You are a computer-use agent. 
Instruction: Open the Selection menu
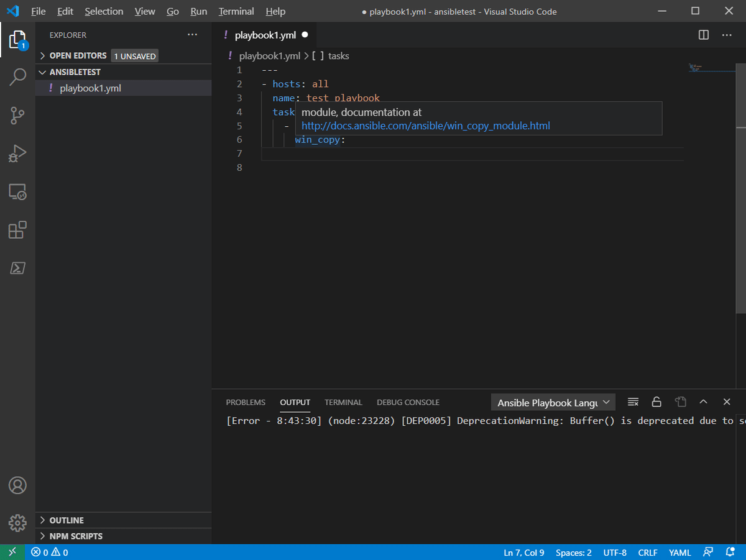[104, 11]
